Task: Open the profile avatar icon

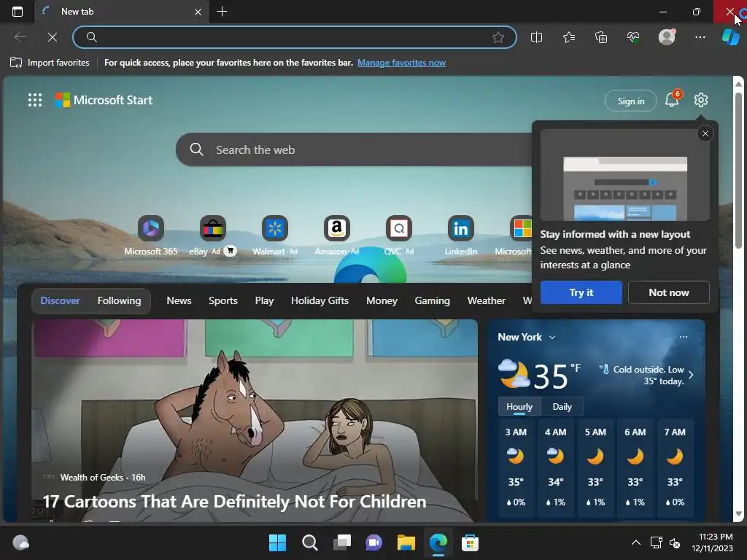Action: click(667, 36)
